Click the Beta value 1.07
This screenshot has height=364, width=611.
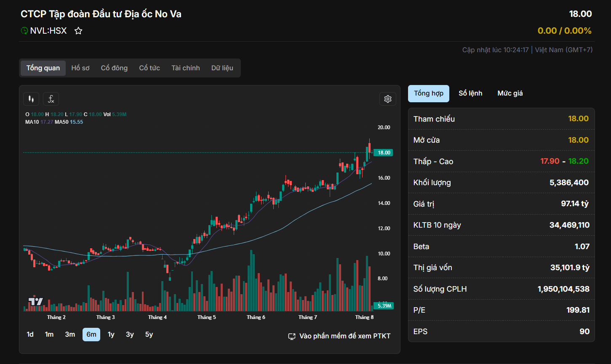582,247
